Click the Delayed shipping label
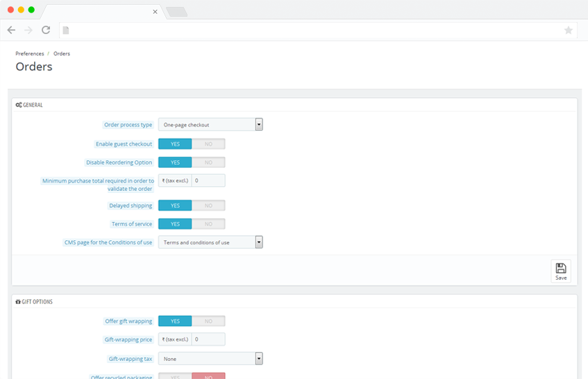 tap(131, 205)
